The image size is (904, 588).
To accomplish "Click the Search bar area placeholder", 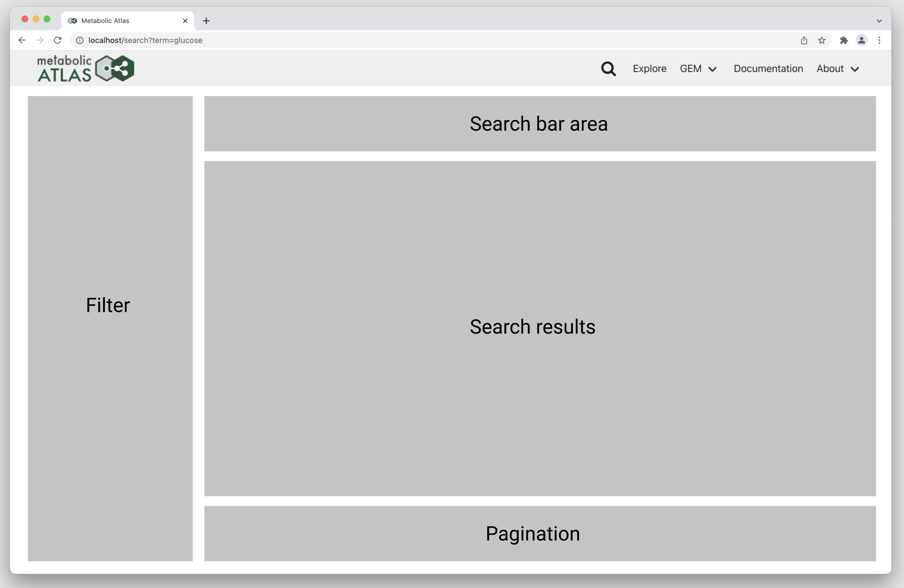I will click(x=538, y=124).
